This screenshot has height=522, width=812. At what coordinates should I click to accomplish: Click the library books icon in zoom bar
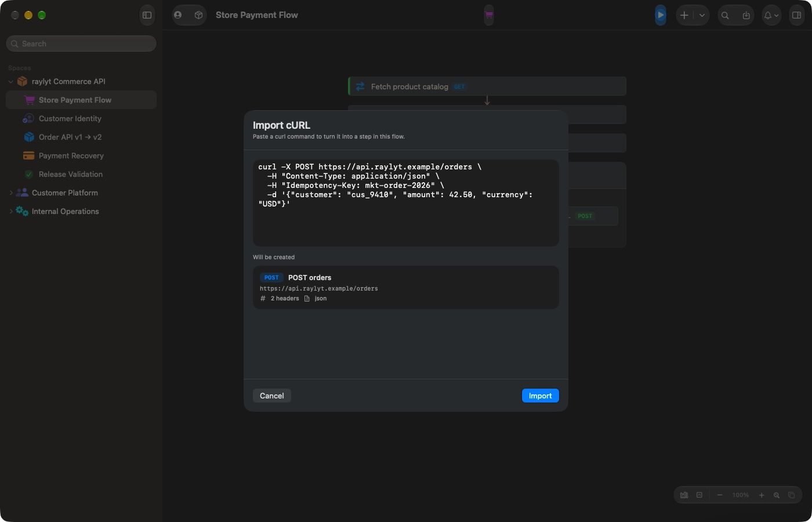684,495
